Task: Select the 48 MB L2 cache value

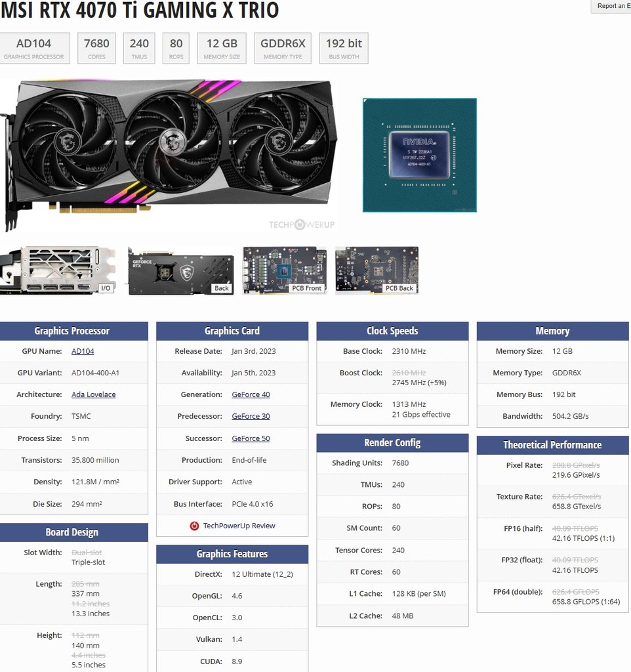Action: [403, 616]
